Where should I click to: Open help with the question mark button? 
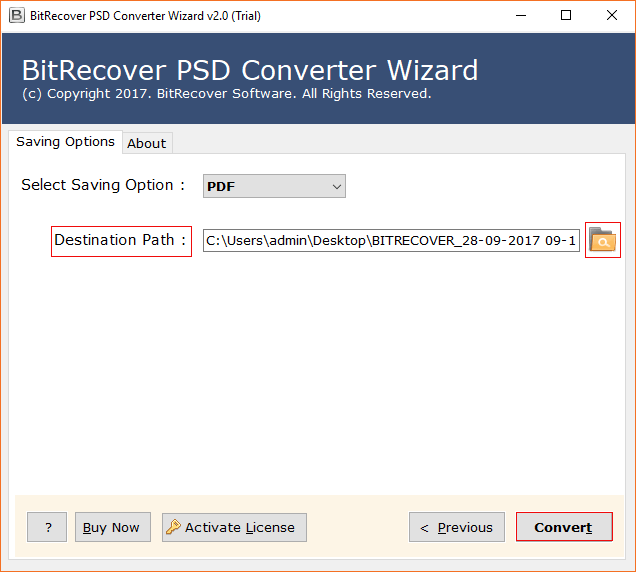coord(47,527)
